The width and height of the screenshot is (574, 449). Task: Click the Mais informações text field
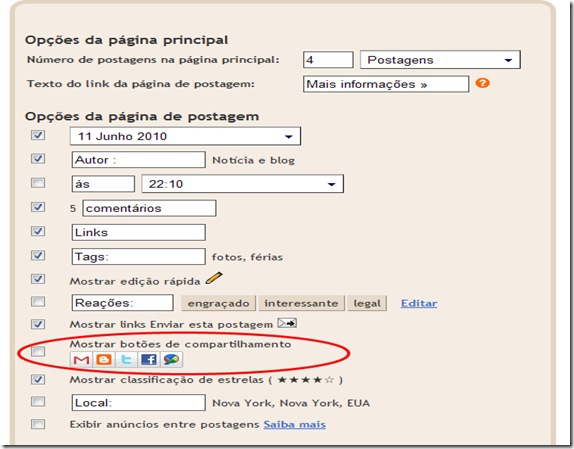point(386,84)
